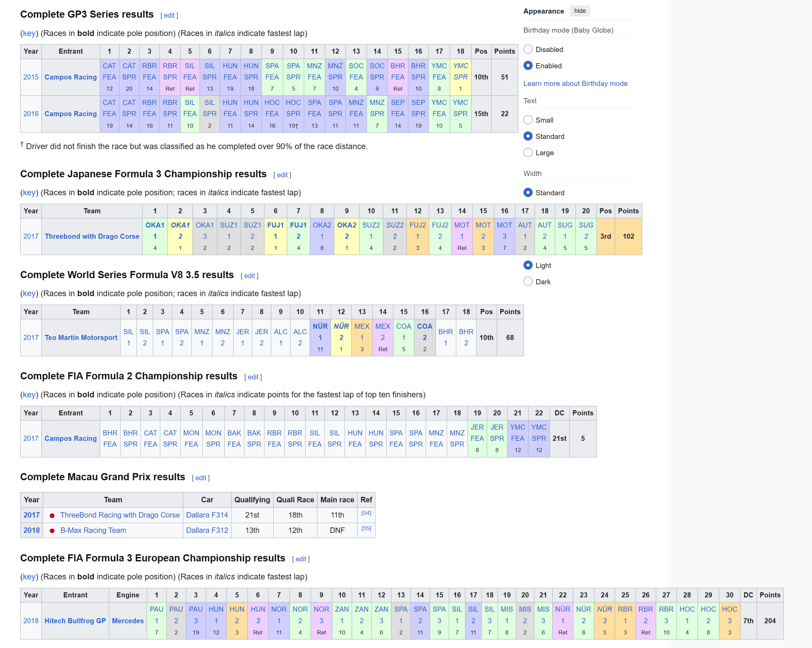This screenshot has height=648, width=812.
Task: Edit the Macau Grand Prix results section
Action: (200, 478)
